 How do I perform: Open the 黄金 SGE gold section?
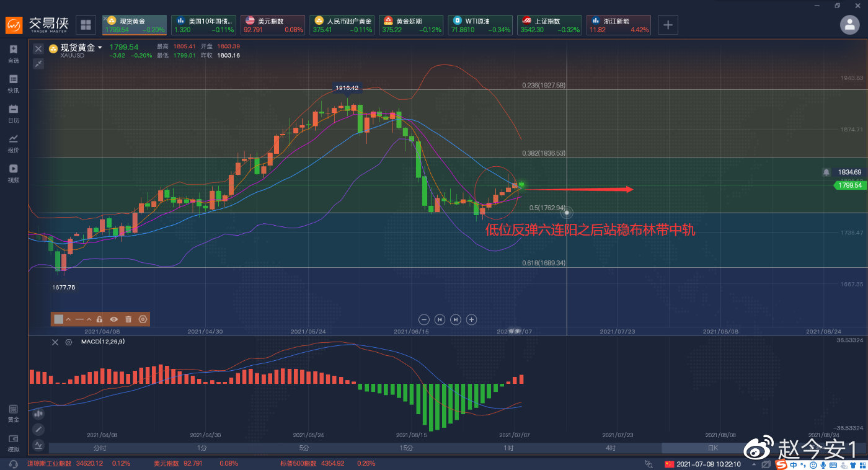click(14, 413)
